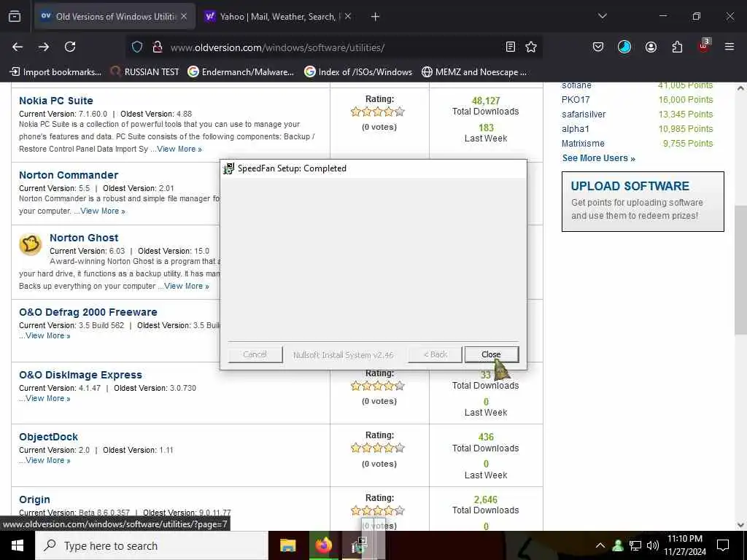This screenshot has width=747, height=560.
Task: Click the page vertical scrollbar thumb
Action: [x=740, y=270]
